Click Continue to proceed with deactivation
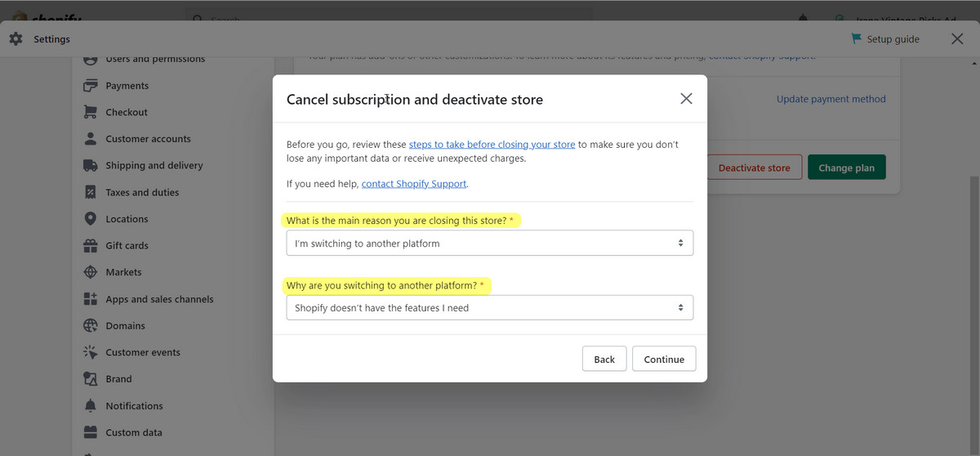This screenshot has height=456, width=980. pos(664,359)
